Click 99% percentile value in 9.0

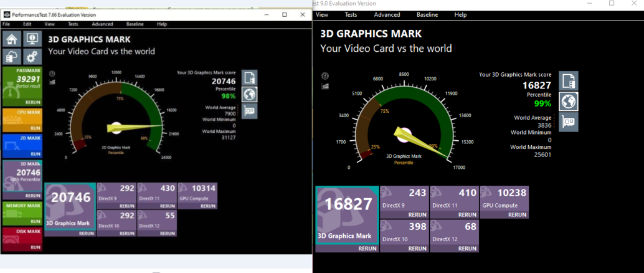tap(543, 103)
